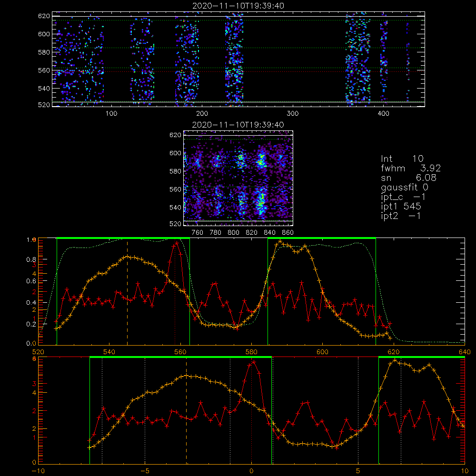Click the tall red peak in bottom plot
This screenshot has width=476, height=476.
click(254, 362)
